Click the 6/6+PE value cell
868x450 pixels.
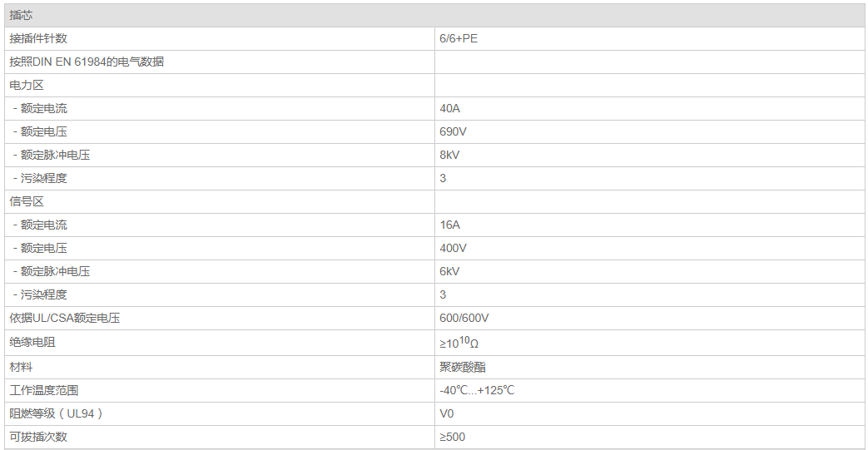[459, 39]
